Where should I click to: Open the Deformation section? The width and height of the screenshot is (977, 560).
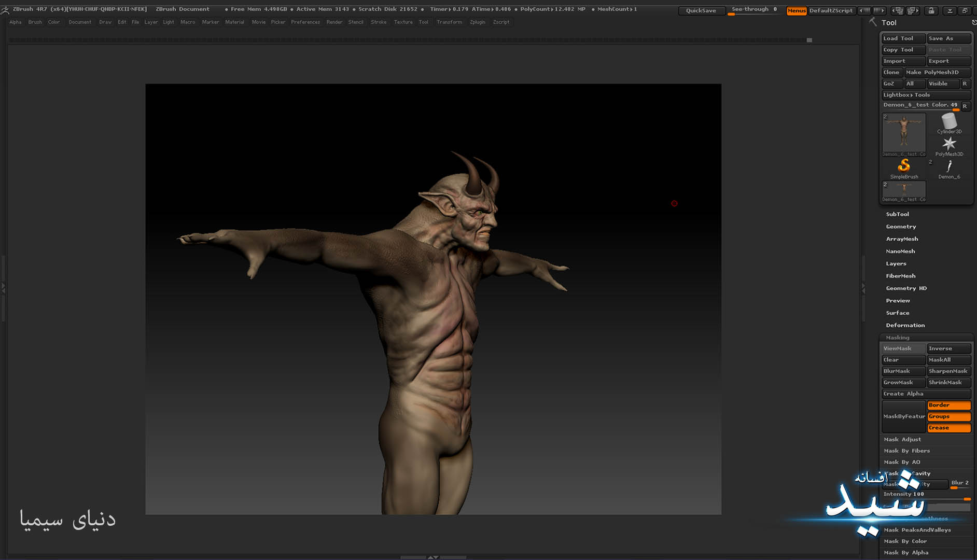point(905,325)
